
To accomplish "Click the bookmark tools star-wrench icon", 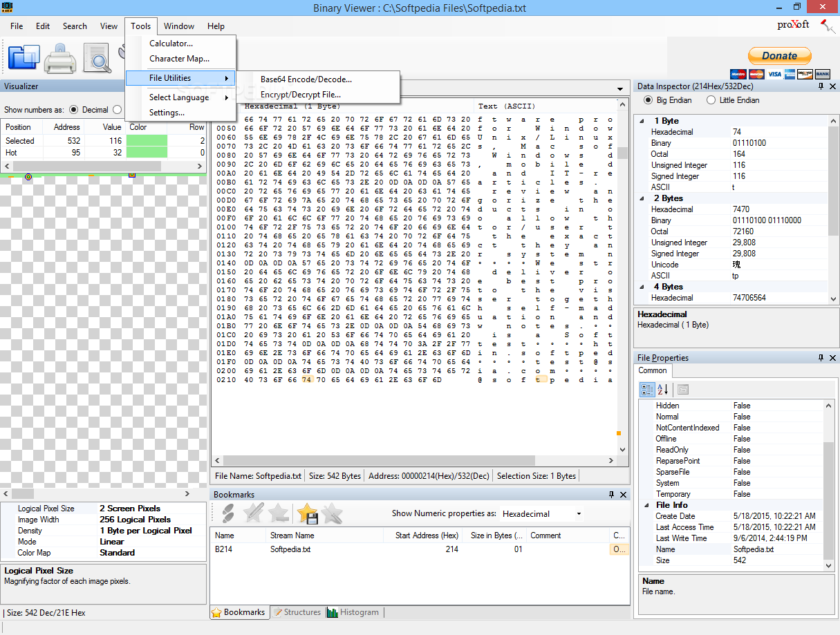I will click(x=332, y=513).
